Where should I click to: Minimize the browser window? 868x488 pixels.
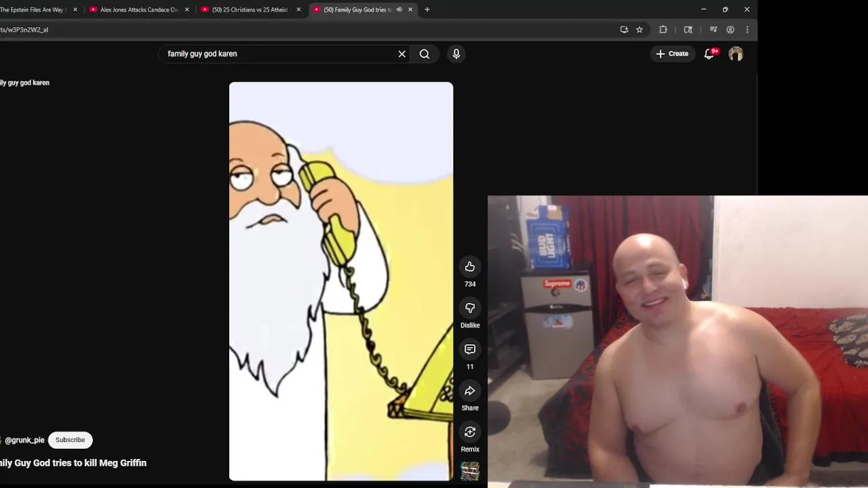pos(704,9)
